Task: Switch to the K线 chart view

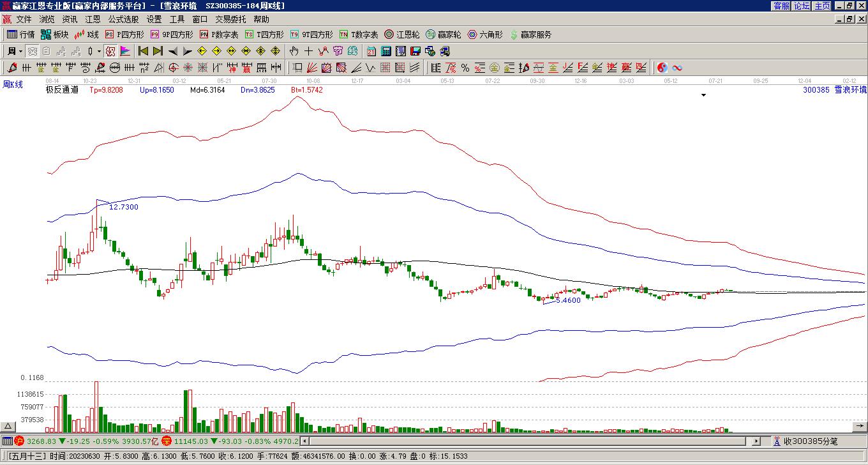Action: tap(87, 34)
